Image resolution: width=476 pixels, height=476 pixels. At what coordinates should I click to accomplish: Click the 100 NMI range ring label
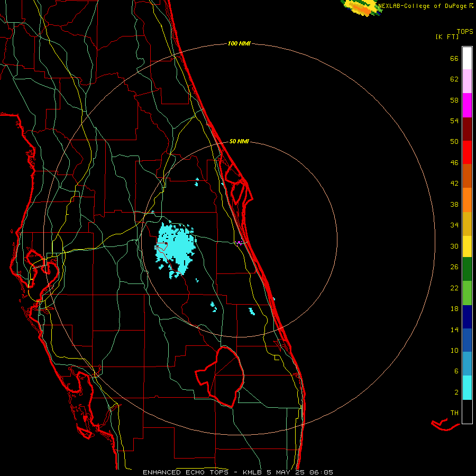239,44
